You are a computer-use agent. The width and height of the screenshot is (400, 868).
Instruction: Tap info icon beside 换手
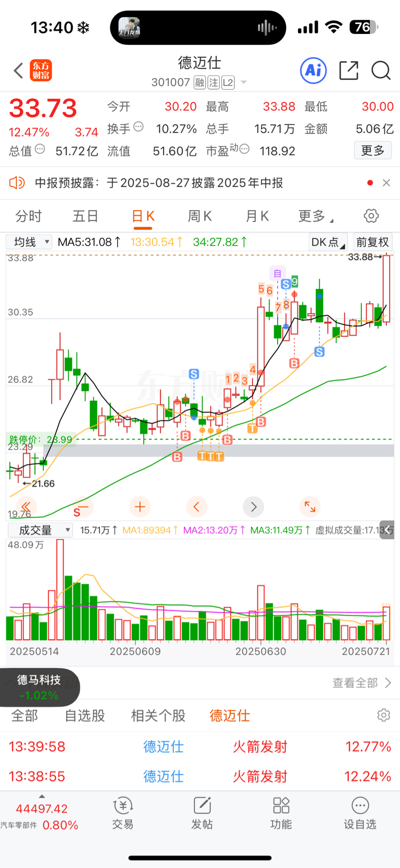(139, 127)
